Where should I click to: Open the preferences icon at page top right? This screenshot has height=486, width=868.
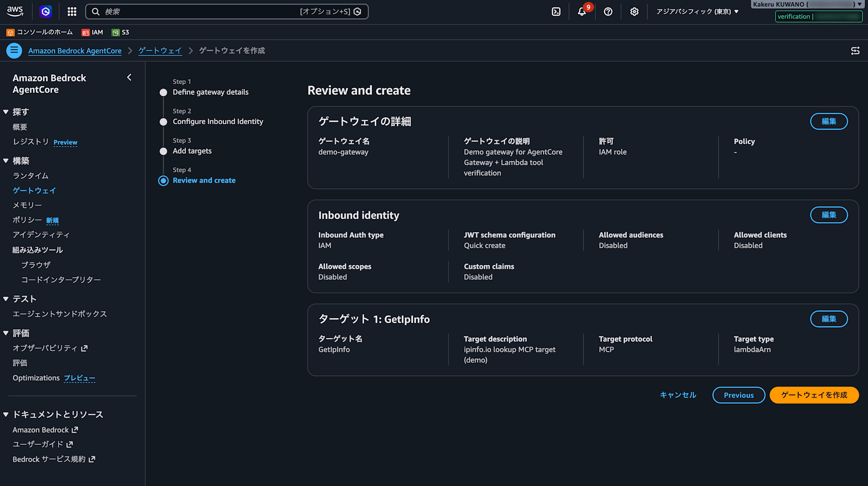pos(855,51)
